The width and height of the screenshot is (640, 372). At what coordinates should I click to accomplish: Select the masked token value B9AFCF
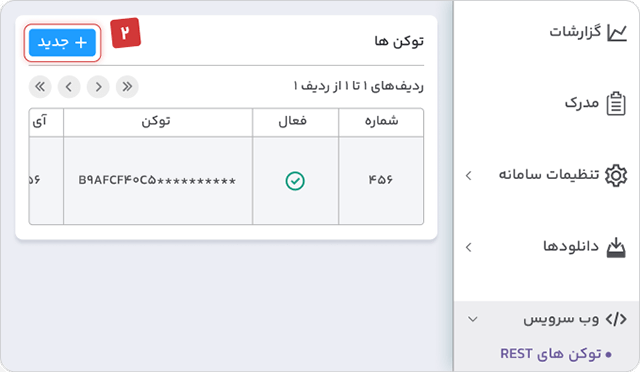(157, 180)
